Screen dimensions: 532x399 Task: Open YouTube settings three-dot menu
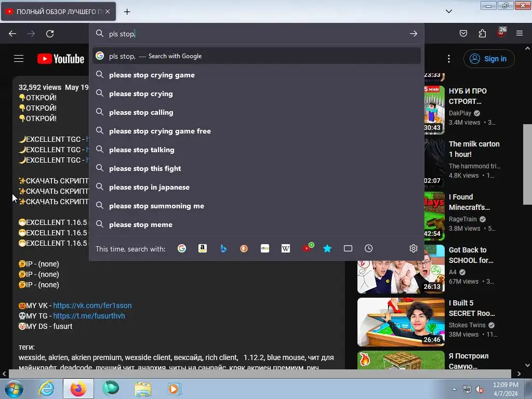pyautogui.click(x=449, y=59)
